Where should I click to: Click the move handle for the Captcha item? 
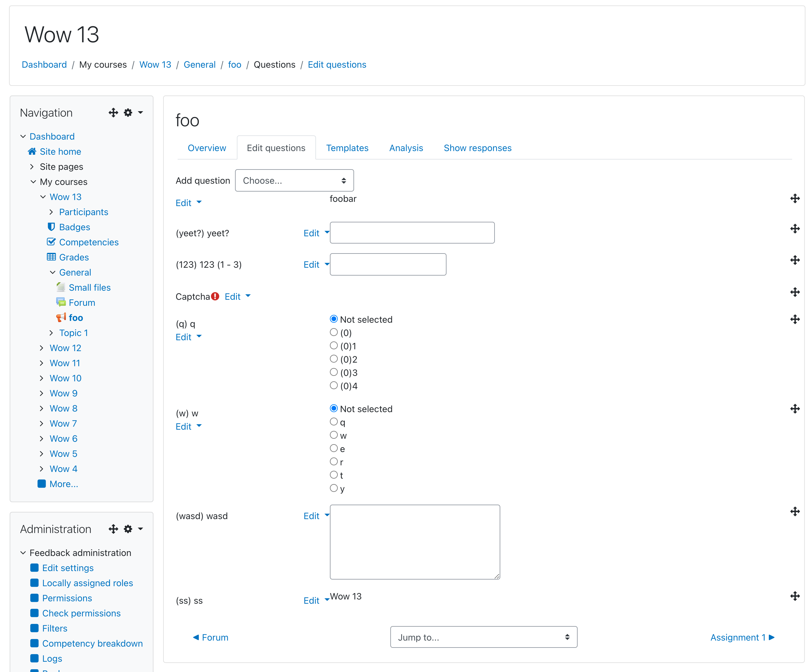click(x=795, y=292)
